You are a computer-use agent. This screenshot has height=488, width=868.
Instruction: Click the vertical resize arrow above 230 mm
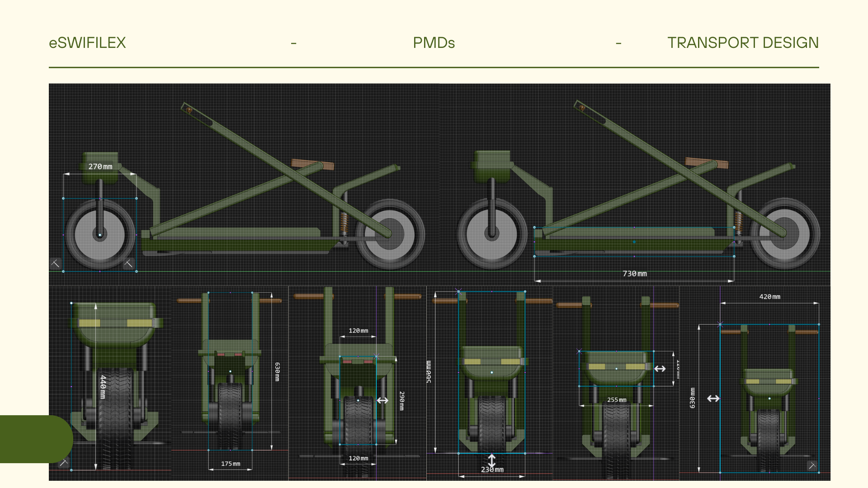coord(492,460)
